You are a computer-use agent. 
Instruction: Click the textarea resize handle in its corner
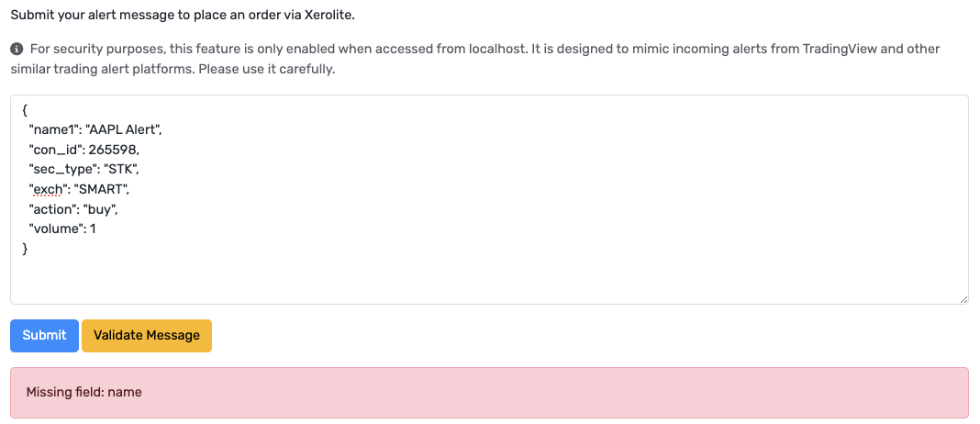(x=963, y=299)
